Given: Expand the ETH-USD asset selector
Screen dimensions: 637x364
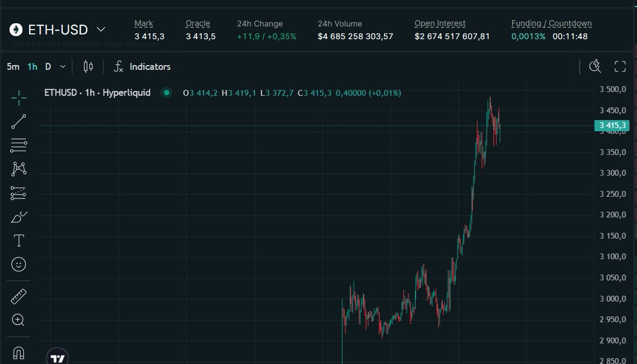Looking at the screenshot, I should (101, 29).
